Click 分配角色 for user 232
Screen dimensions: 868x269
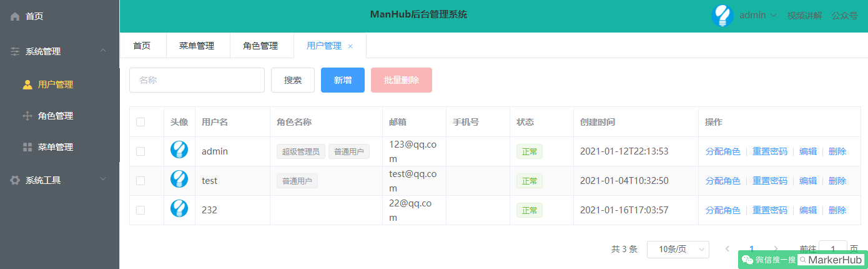click(x=723, y=210)
